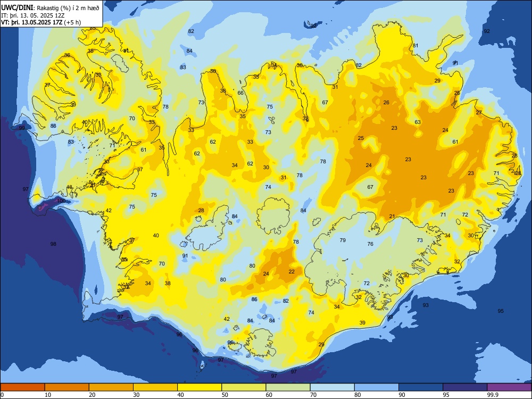Image resolution: width=532 pixels, height=399 pixels.
Task: Click the '79' value on the glacier
Action: [x=343, y=240]
